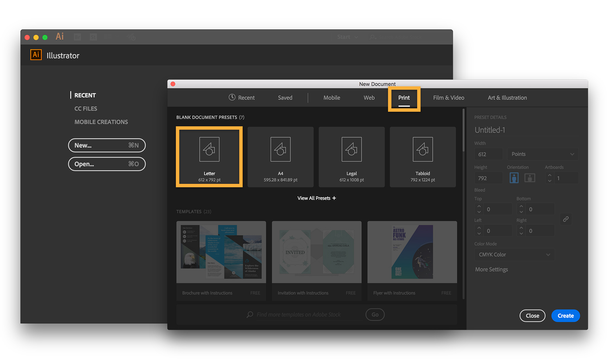610x364 pixels.
Task: Click the Close button in New Document
Action: point(532,316)
